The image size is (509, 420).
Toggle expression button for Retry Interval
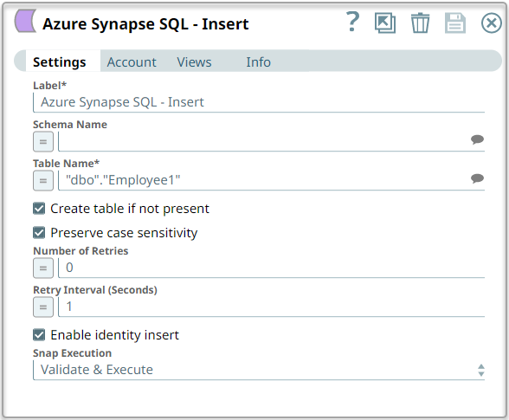point(43,307)
